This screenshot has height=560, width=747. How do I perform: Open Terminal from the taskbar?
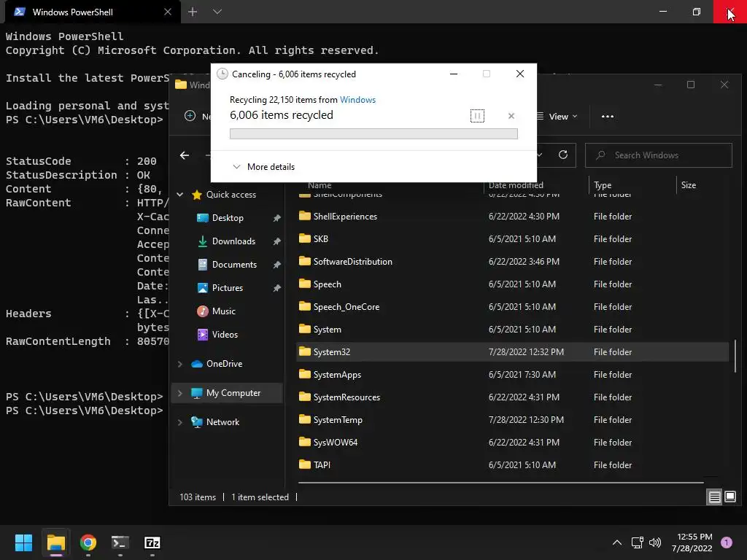pyautogui.click(x=120, y=542)
